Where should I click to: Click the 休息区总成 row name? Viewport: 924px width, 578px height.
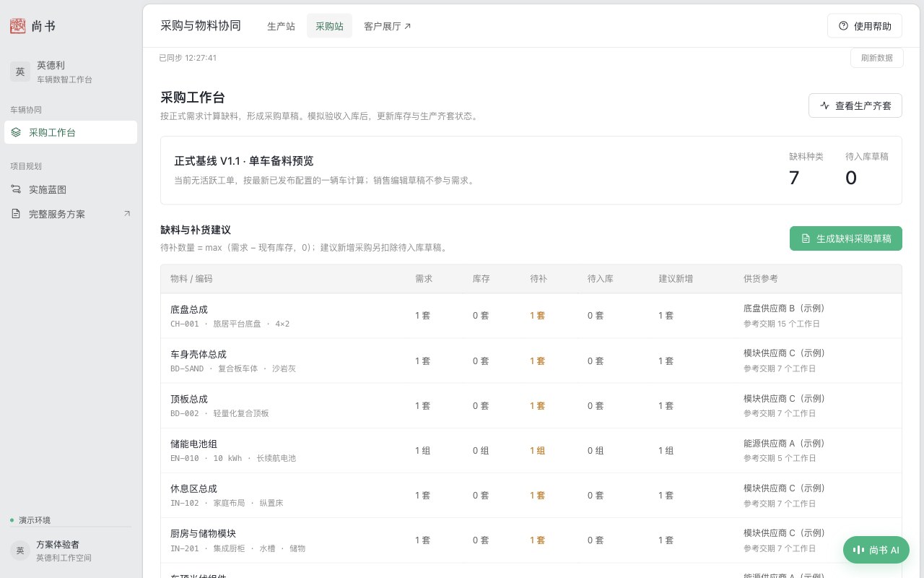193,488
